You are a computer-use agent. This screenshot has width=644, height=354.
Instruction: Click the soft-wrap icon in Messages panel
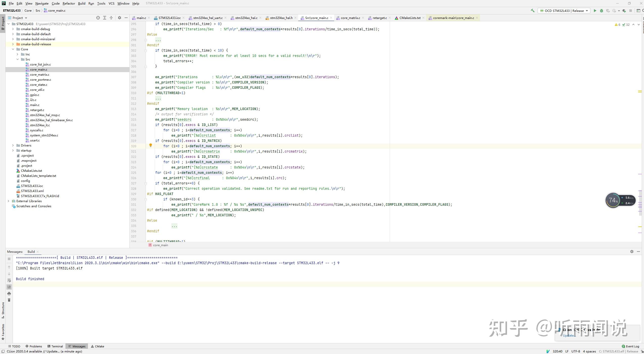click(x=9, y=280)
